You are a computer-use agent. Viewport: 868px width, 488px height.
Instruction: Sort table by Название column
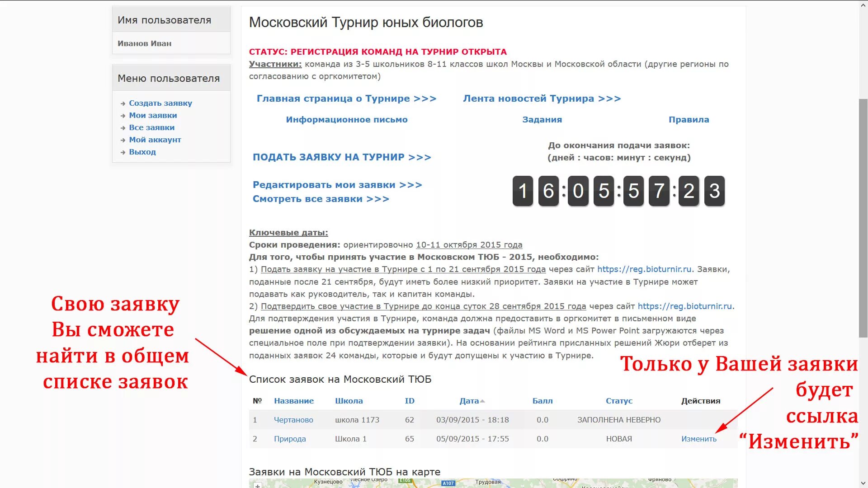pos(294,401)
